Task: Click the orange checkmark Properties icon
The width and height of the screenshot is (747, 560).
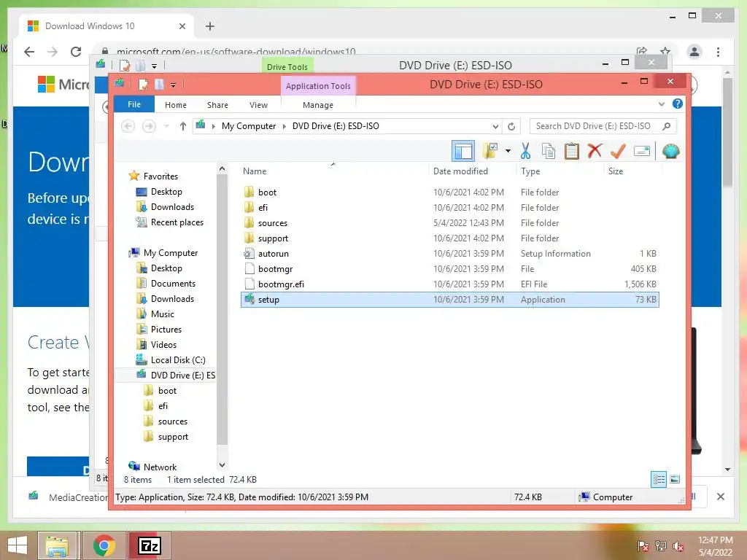Action: (618, 151)
